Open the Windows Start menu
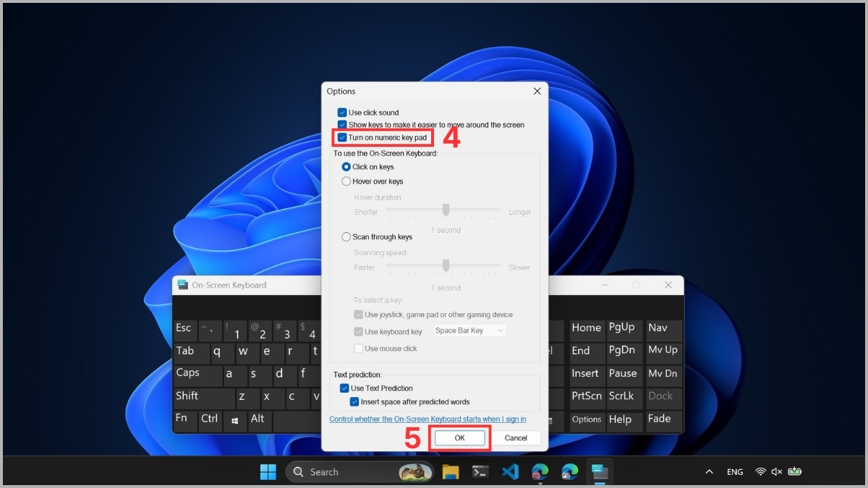 click(x=268, y=472)
